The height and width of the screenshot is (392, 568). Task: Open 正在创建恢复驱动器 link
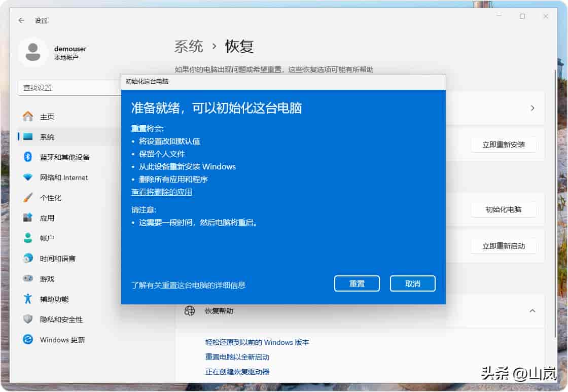[x=237, y=371]
